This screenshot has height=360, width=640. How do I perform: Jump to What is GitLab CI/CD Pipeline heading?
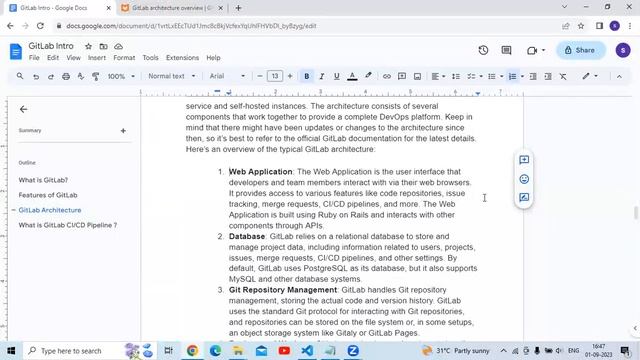click(x=68, y=225)
